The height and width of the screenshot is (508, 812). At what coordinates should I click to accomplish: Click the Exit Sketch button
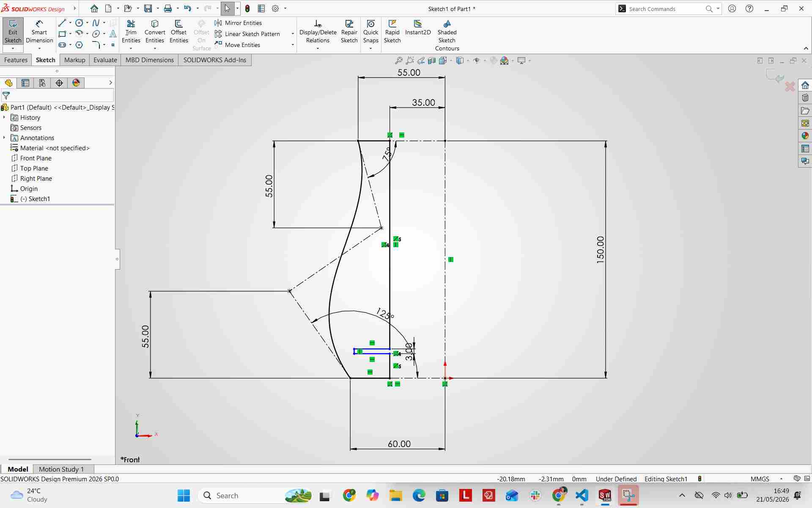click(13, 32)
